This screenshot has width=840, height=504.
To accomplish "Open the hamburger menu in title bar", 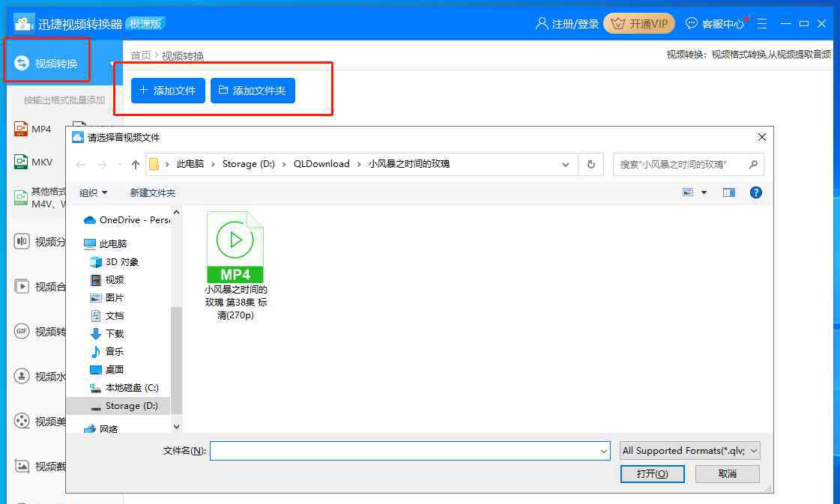I will 761,24.
